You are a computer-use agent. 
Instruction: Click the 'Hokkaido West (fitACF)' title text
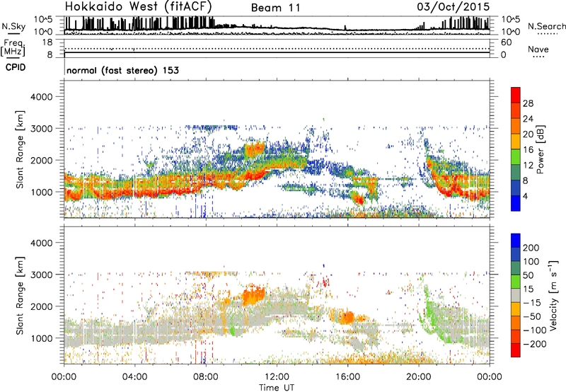138,6
